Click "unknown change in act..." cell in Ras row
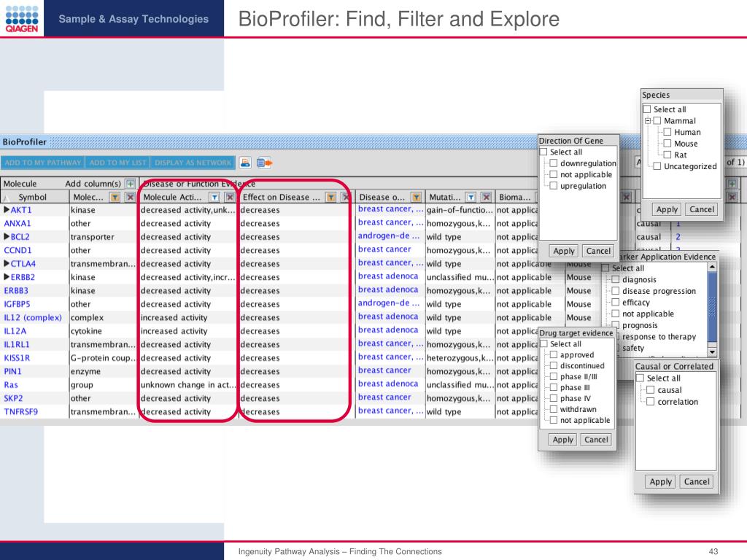The image size is (747, 560). (x=187, y=385)
